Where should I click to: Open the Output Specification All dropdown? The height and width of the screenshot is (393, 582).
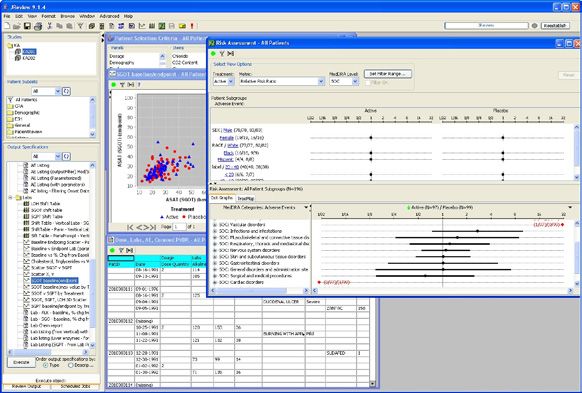coord(46,156)
